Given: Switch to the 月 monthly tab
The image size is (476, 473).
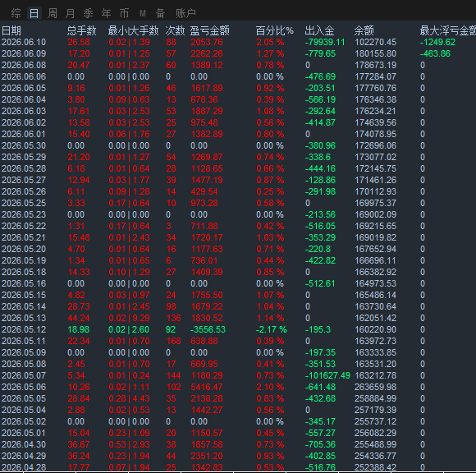Looking at the screenshot, I should click(70, 13).
